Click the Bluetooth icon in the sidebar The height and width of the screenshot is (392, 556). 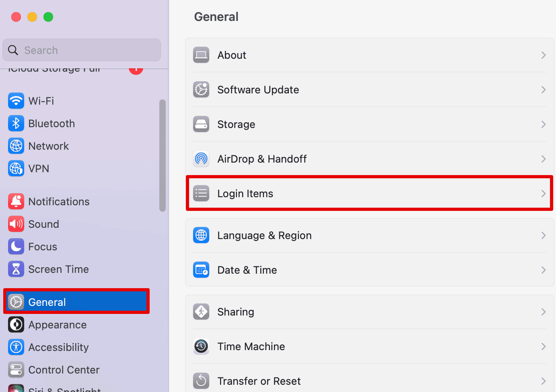pyautogui.click(x=16, y=124)
